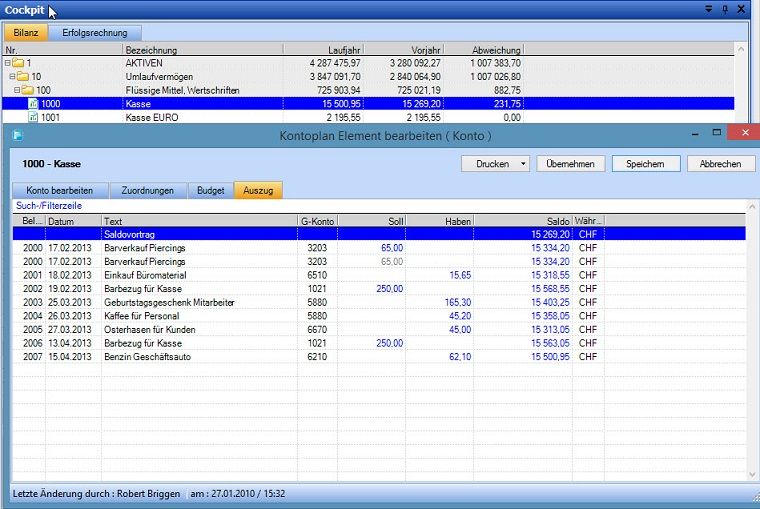Viewport: 760px width, 509px height.
Task: Click the account icon for 1001 Kasse EURO
Action: click(33, 117)
